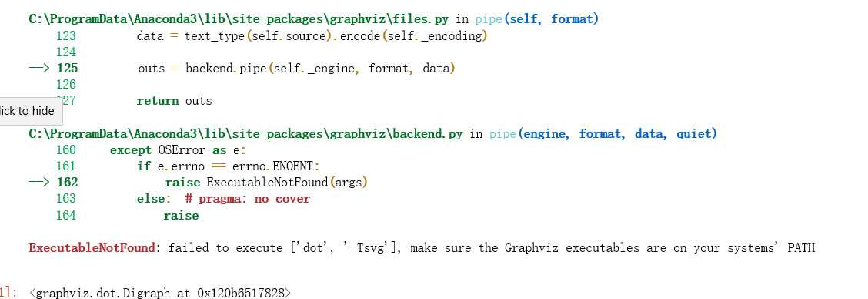Click 'pipe(self, format)' function signature
The width and height of the screenshot is (868, 299).
click(537, 19)
